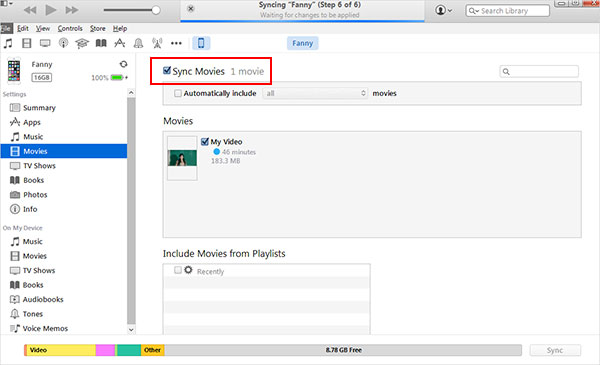The height and width of the screenshot is (365, 600).
Task: Open the Music library icon
Action: pyautogui.click(x=8, y=43)
